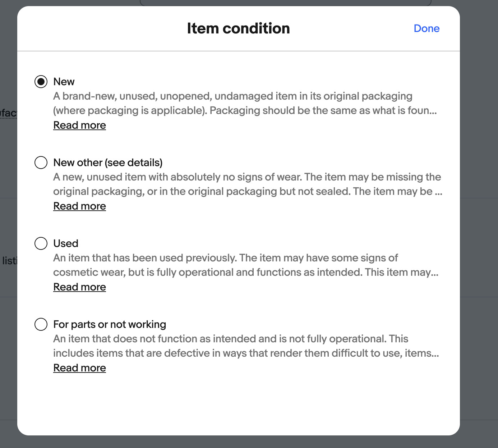This screenshot has width=498, height=448.
Task: Expand Read more under New other
Action: pyautogui.click(x=79, y=206)
